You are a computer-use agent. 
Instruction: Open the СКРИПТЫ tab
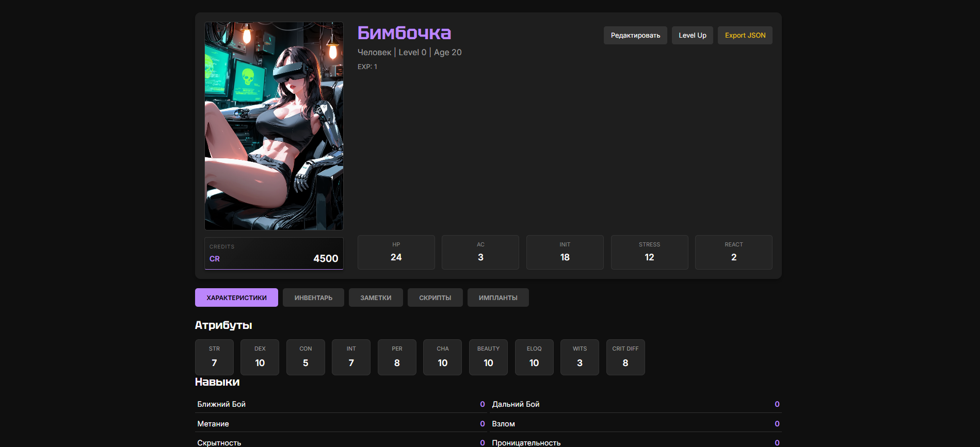coord(435,297)
